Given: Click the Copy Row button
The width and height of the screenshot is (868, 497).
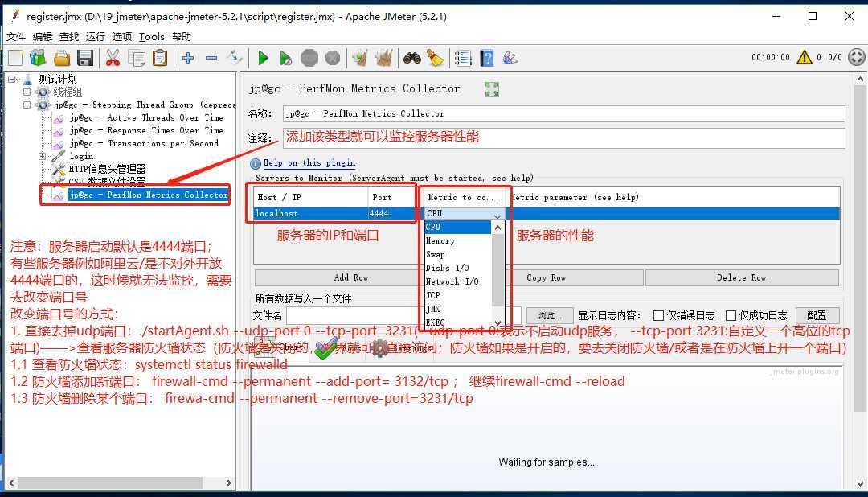Looking at the screenshot, I should pyautogui.click(x=546, y=277).
